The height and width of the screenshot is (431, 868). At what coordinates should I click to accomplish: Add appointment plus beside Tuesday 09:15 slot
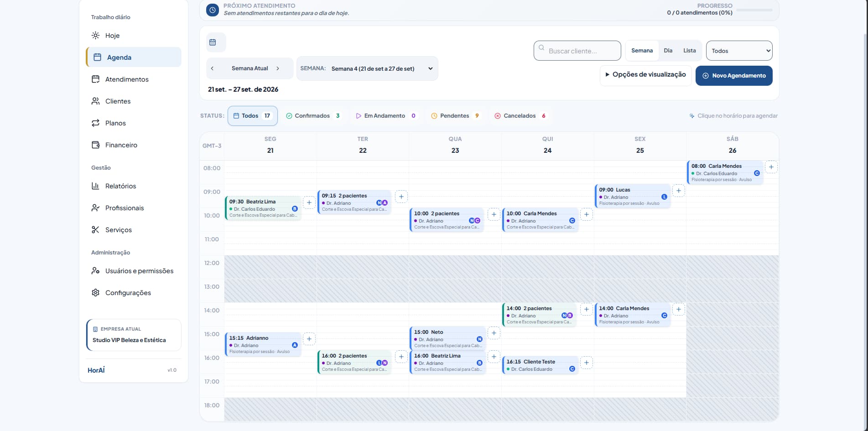coord(401,197)
